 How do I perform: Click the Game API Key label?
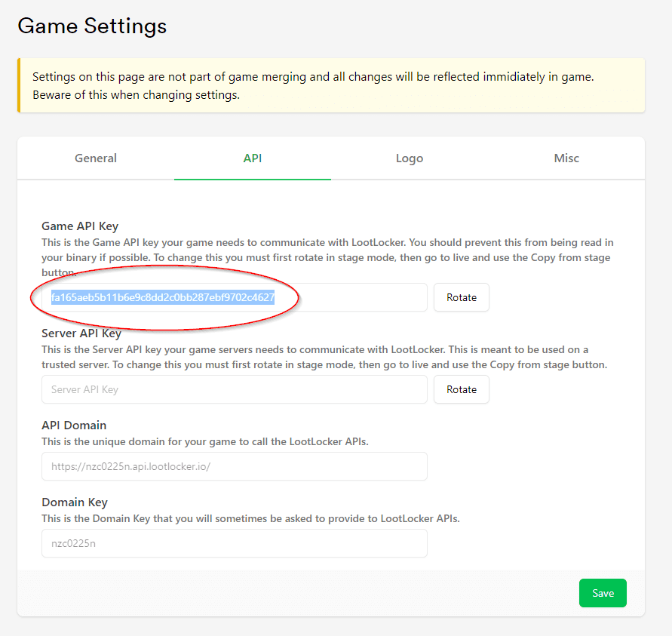click(80, 226)
